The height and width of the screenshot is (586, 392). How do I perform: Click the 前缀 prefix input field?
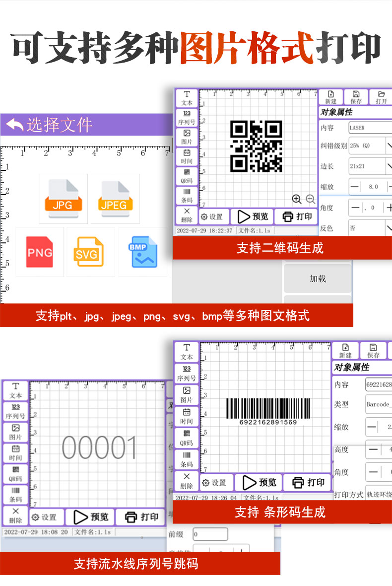(210, 534)
